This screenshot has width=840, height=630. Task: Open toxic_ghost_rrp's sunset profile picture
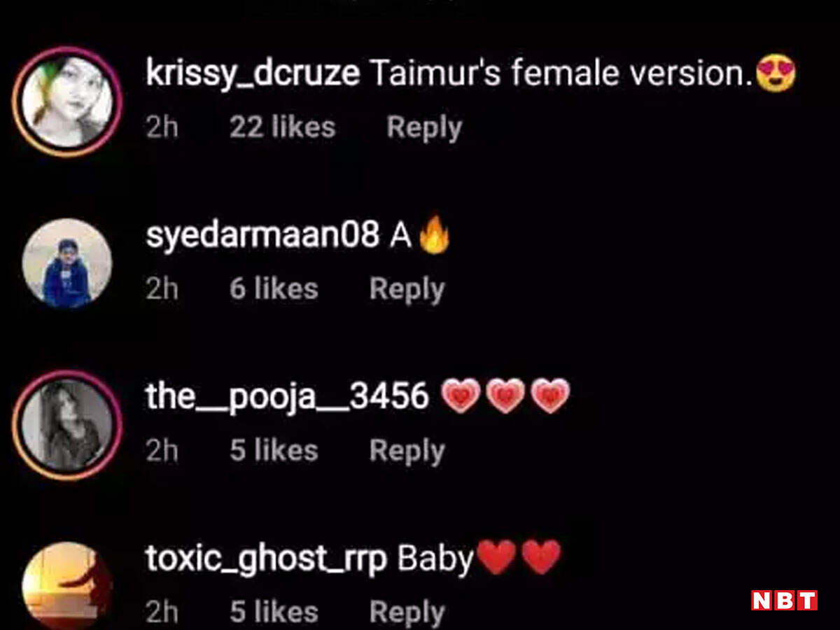click(x=67, y=586)
